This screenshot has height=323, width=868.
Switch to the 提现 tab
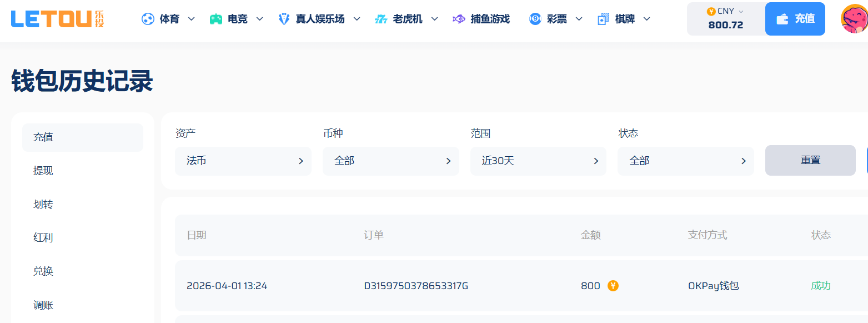[43, 171]
